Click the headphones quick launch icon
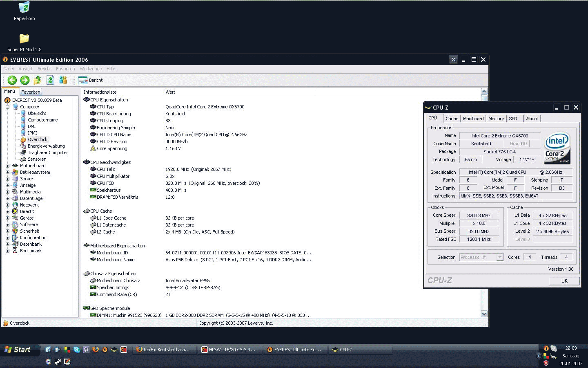The image size is (588, 368). [x=86, y=350]
